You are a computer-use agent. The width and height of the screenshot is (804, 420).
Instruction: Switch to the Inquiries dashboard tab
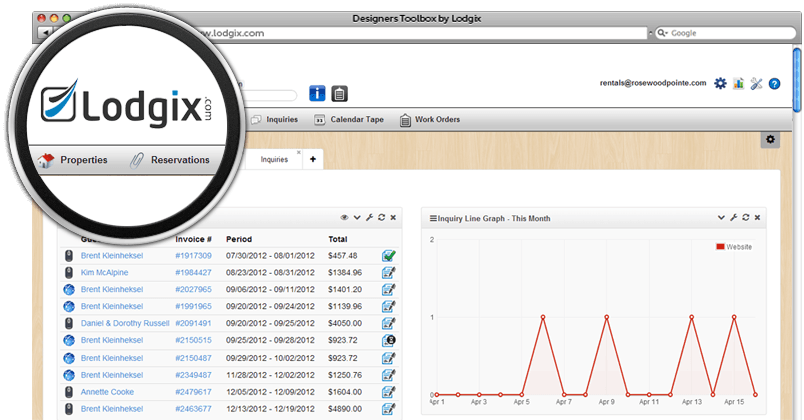pyautogui.click(x=274, y=159)
